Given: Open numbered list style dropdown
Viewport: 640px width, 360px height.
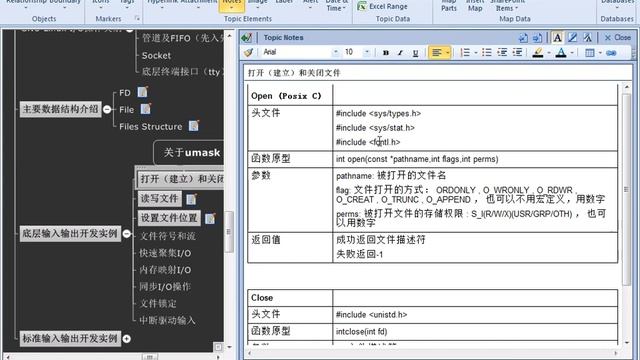Looking at the screenshot, I should [x=476, y=53].
